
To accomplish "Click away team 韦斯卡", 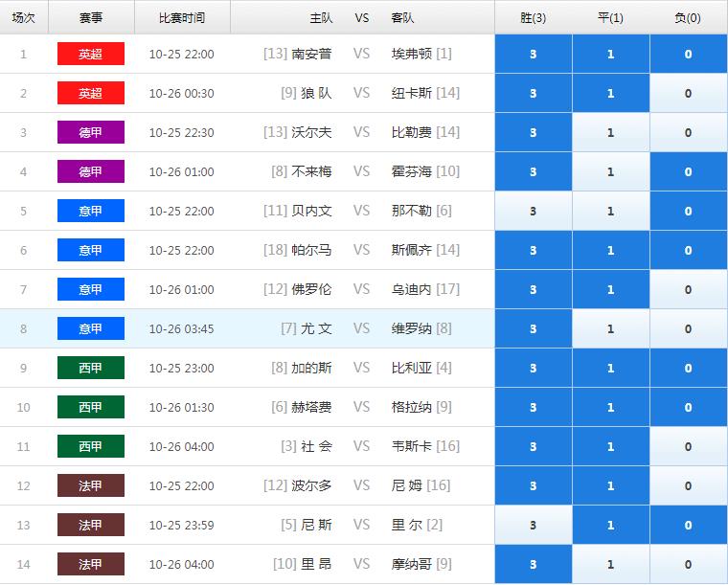I will [412, 447].
